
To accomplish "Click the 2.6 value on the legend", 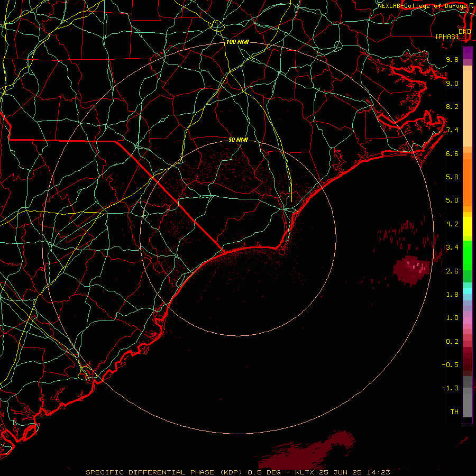I will coord(452,271).
